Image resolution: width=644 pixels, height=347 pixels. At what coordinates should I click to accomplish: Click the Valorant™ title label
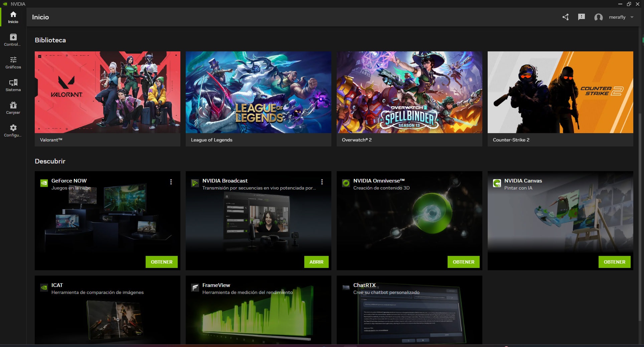click(51, 140)
